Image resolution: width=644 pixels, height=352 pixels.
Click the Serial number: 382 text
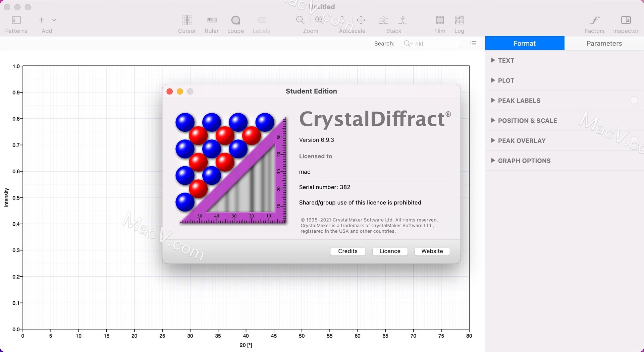coord(324,187)
